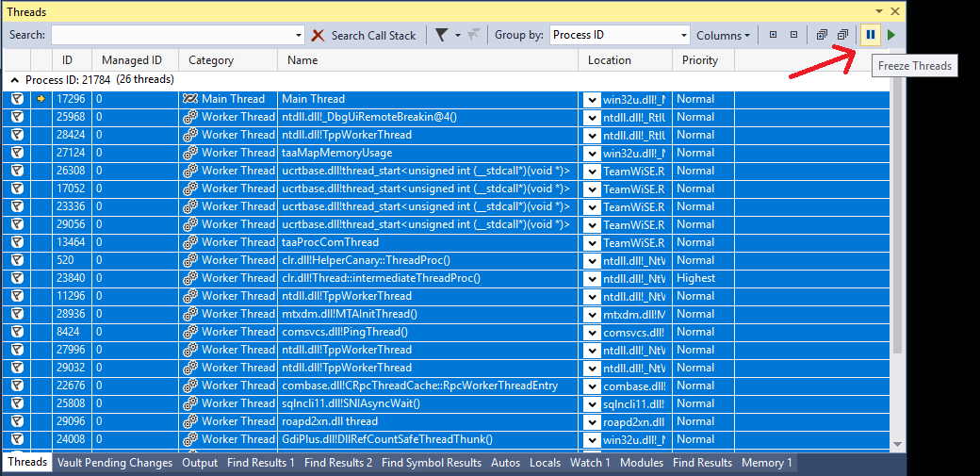Open the Modules tab
The image size is (980, 476).
(x=641, y=463)
